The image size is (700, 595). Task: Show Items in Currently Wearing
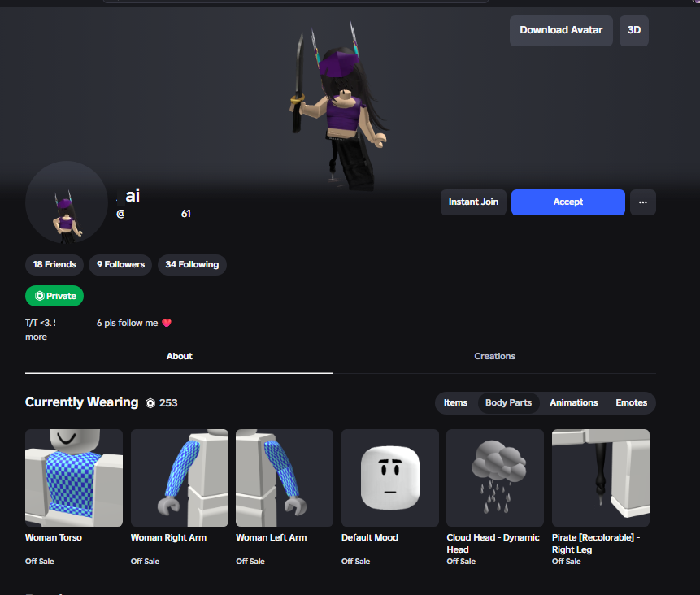click(455, 402)
